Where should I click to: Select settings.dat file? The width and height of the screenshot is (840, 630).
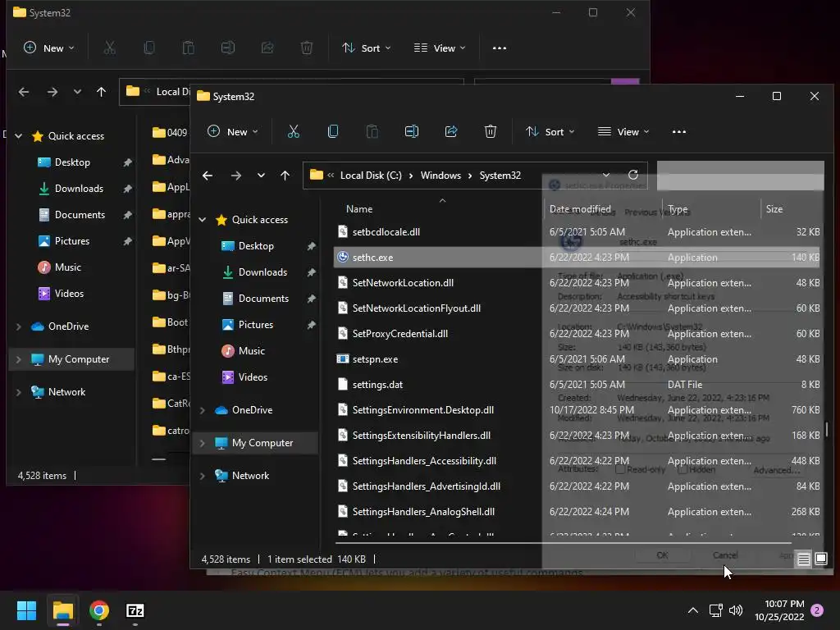coord(377,385)
